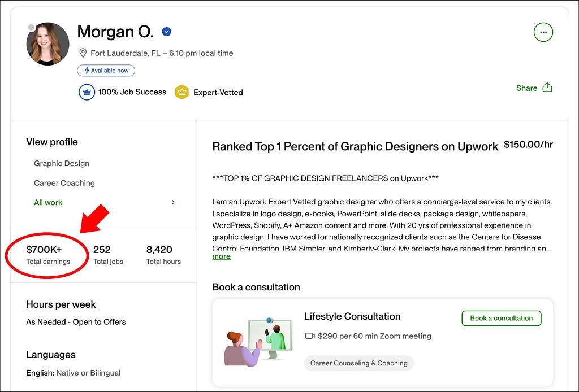Click the Expert-Vetted label
Screen dimensions: 579x392
coord(218,93)
